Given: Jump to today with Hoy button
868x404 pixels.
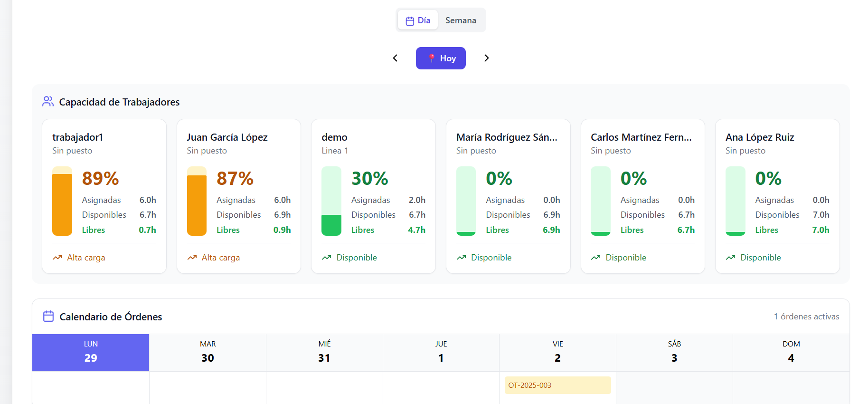Looking at the screenshot, I should click(441, 58).
